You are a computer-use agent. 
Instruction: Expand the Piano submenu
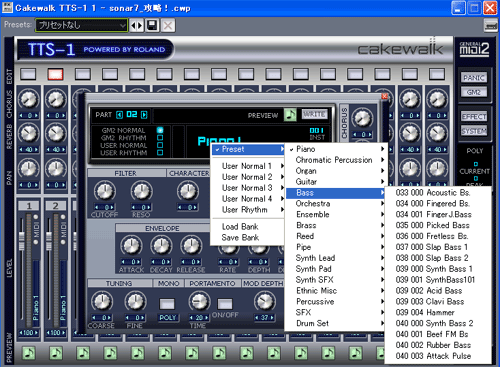pyautogui.click(x=336, y=149)
